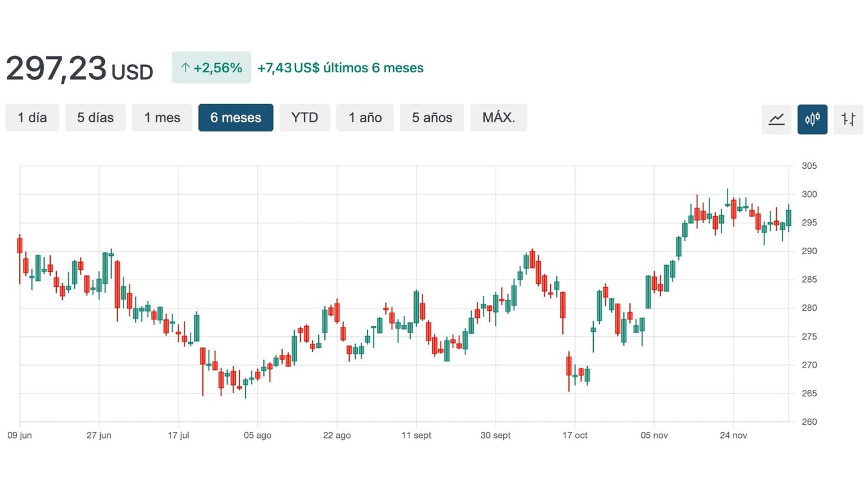Select the 1 día time range
868x488 pixels.
click(x=32, y=117)
